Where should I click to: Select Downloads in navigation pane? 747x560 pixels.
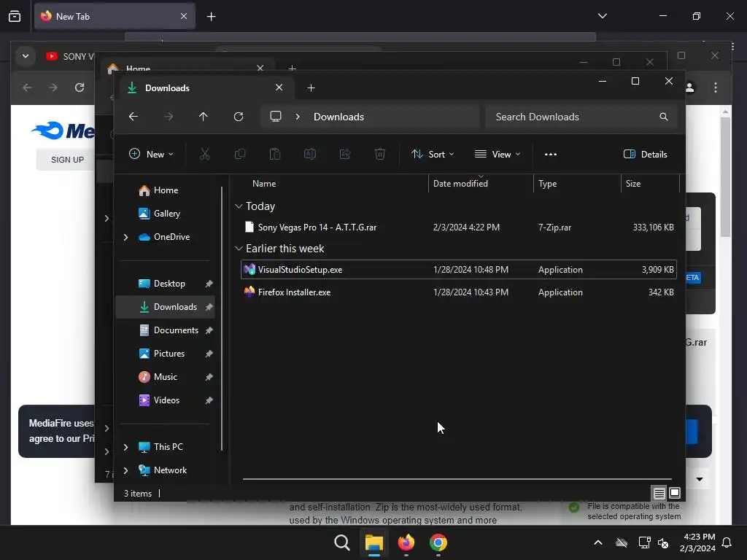[165, 307]
